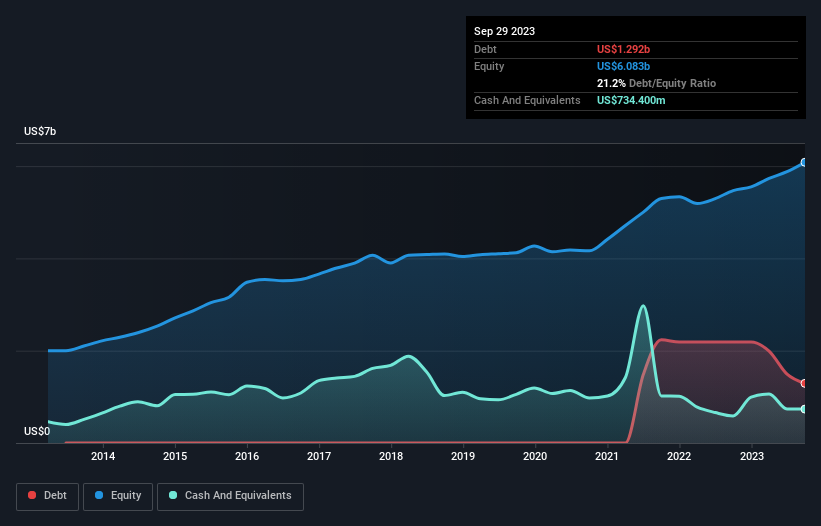
Task: Click the 2016 x-axis label
Action: (x=247, y=456)
